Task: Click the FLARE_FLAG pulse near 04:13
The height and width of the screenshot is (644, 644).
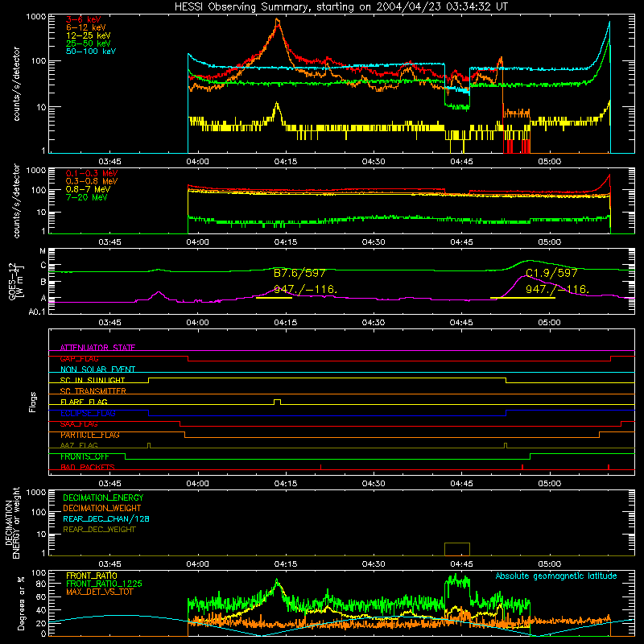Action: (x=278, y=402)
